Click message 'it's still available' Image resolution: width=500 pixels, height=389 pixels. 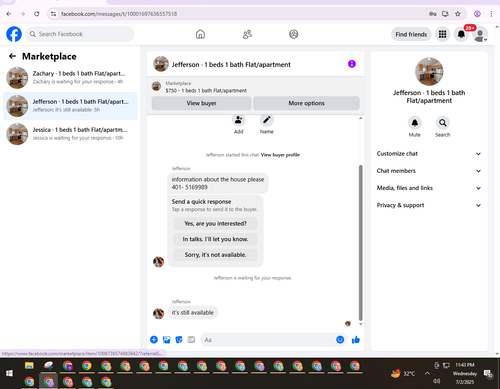(193, 313)
